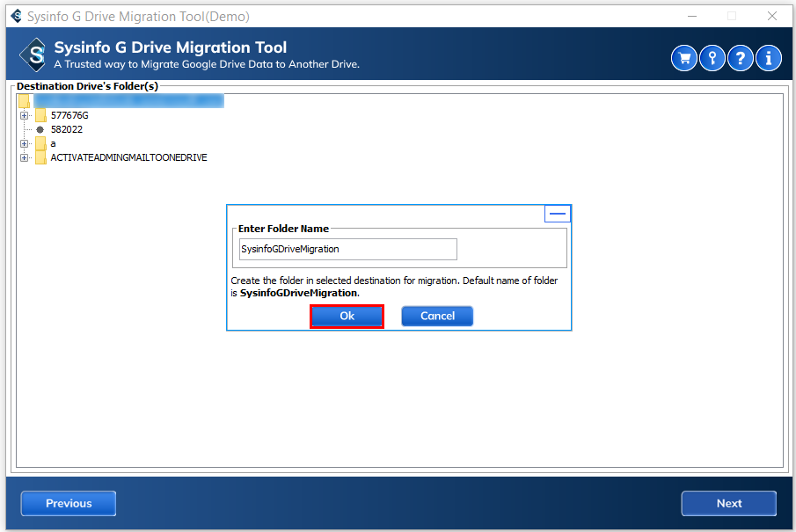Click the Sysinfo logo in header

(x=33, y=55)
